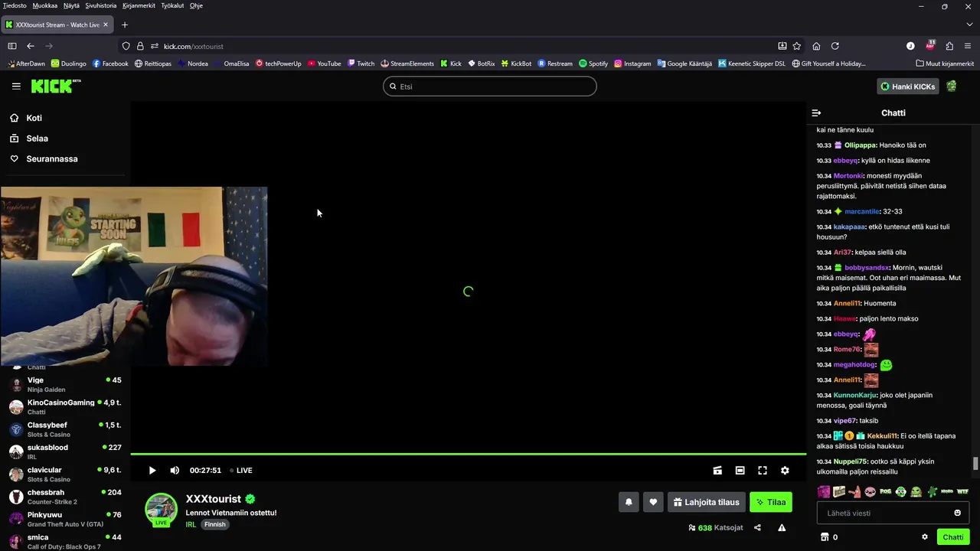Open Firefox application menu
Viewport: 980px width, 551px height.
(969, 46)
